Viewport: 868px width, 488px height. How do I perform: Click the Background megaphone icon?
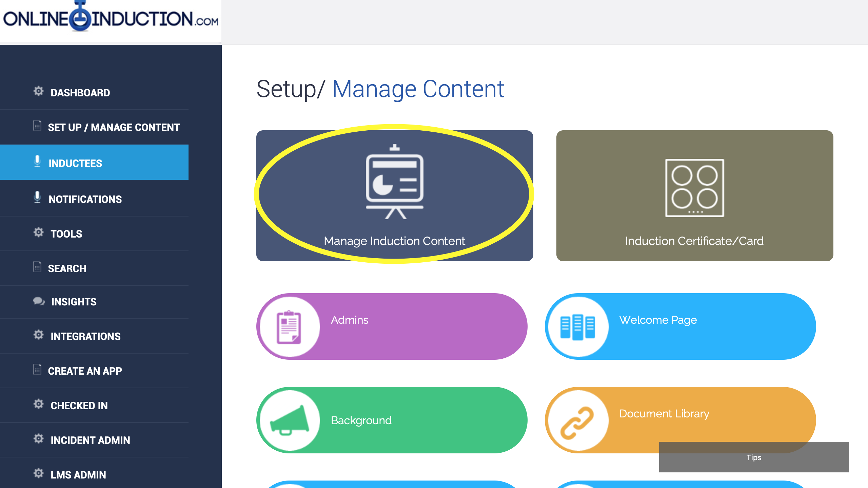(289, 420)
